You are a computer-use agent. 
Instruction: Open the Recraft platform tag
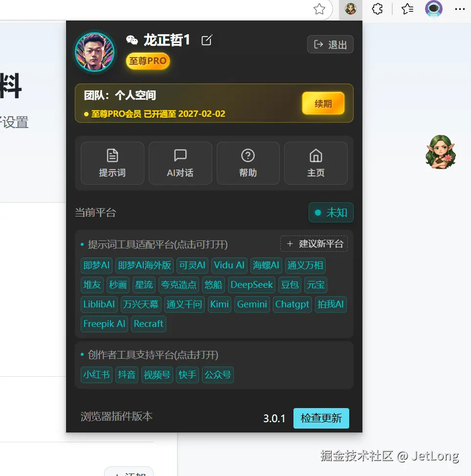click(148, 324)
